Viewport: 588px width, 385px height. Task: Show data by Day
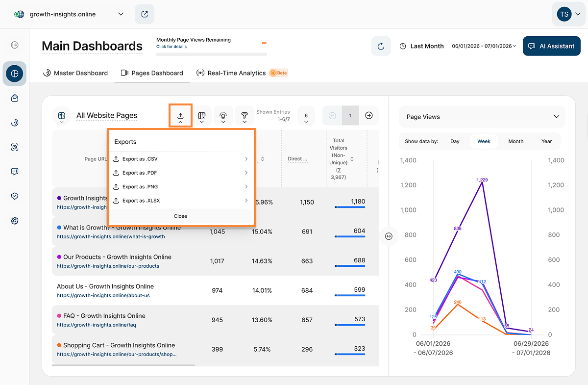pos(455,141)
